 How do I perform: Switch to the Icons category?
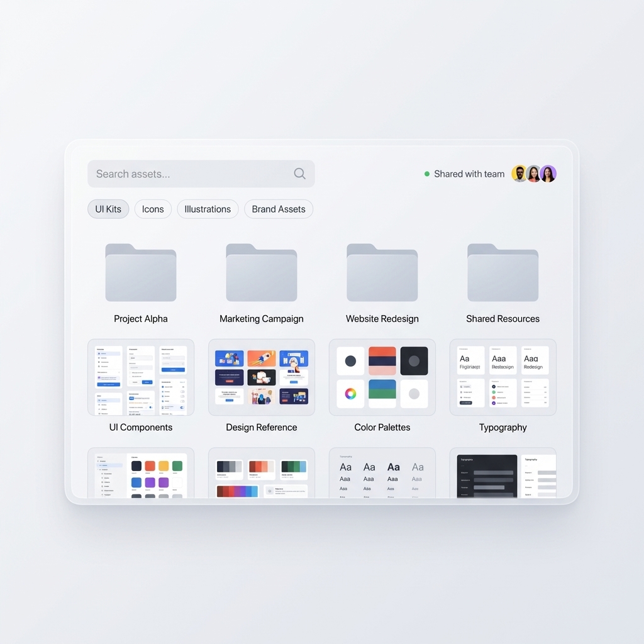tap(153, 209)
